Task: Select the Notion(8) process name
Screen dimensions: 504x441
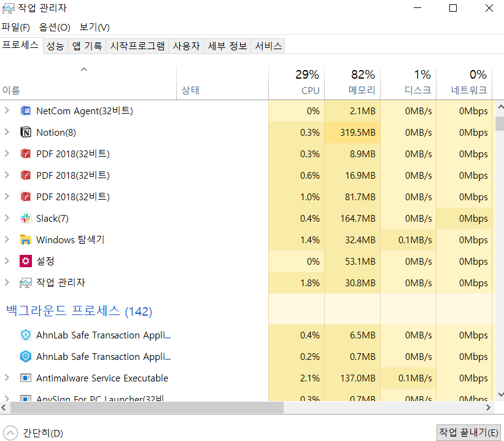Action: pyautogui.click(x=56, y=133)
